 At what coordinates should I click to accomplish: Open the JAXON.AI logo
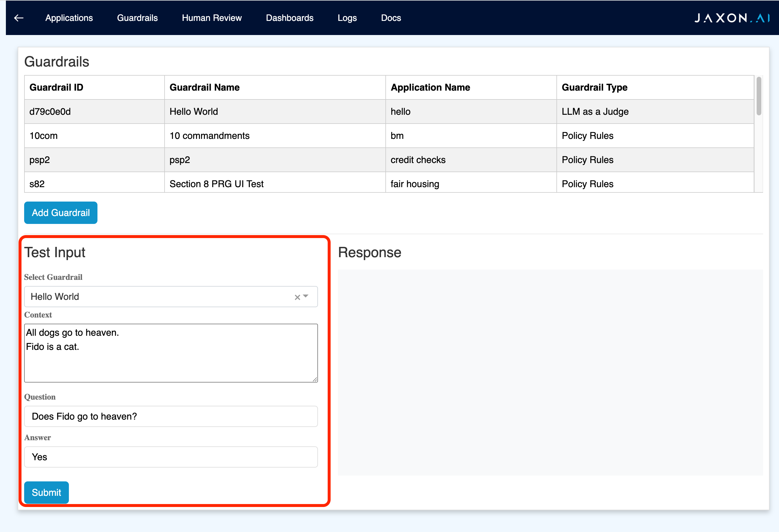point(732,18)
